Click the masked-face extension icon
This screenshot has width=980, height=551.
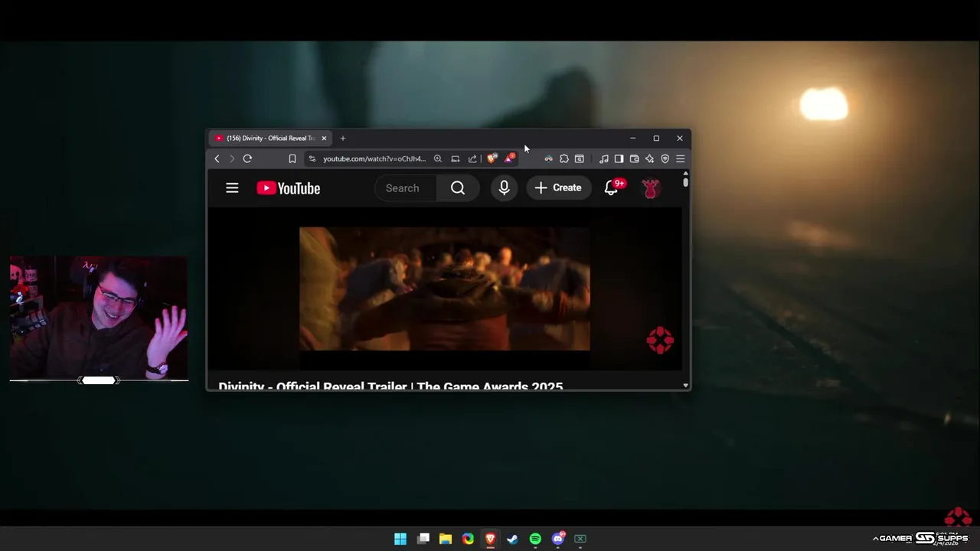548,158
